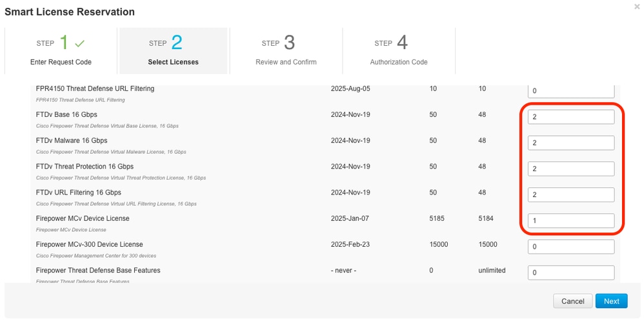Select 'Firepower MCv Device License' name
This screenshot has width=644, height=323.
(x=83, y=218)
